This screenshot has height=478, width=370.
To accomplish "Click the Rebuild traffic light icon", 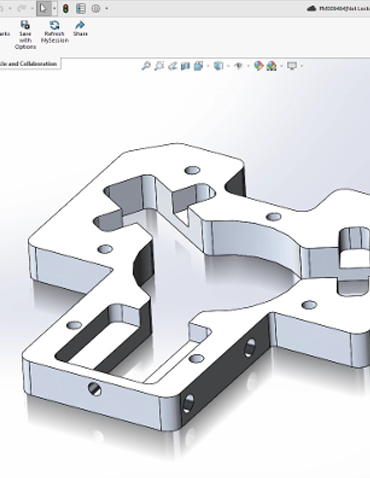I will 66,9.
